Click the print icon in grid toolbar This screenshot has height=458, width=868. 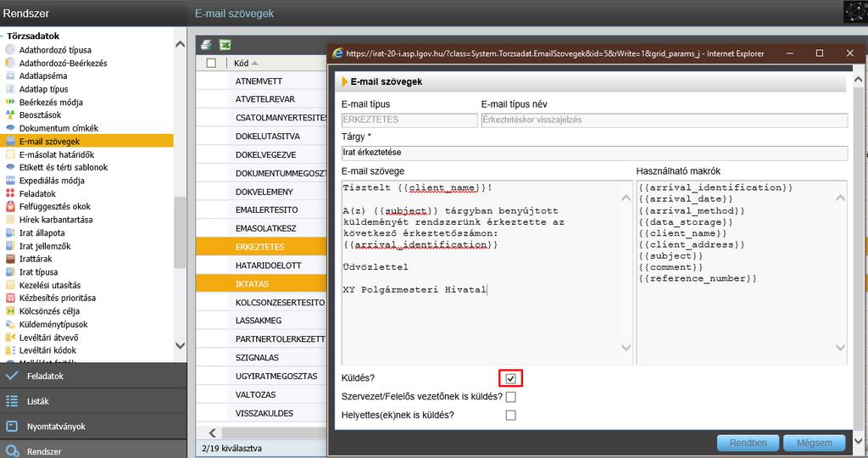click(x=207, y=45)
